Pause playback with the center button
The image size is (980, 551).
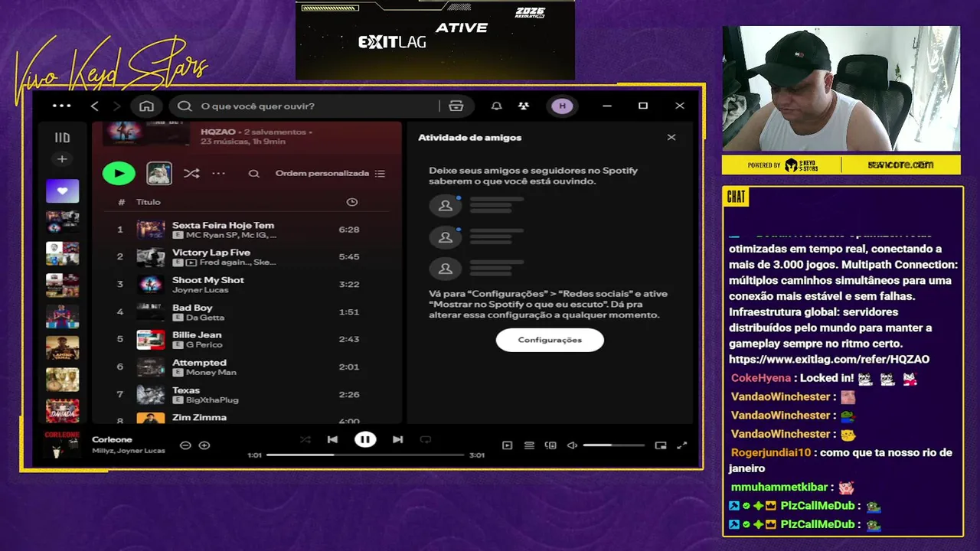pos(365,439)
